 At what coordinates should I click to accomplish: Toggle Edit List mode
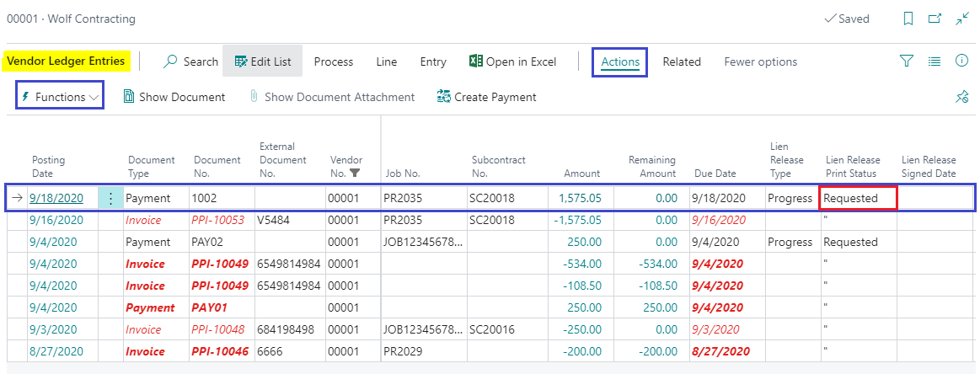[x=262, y=61]
